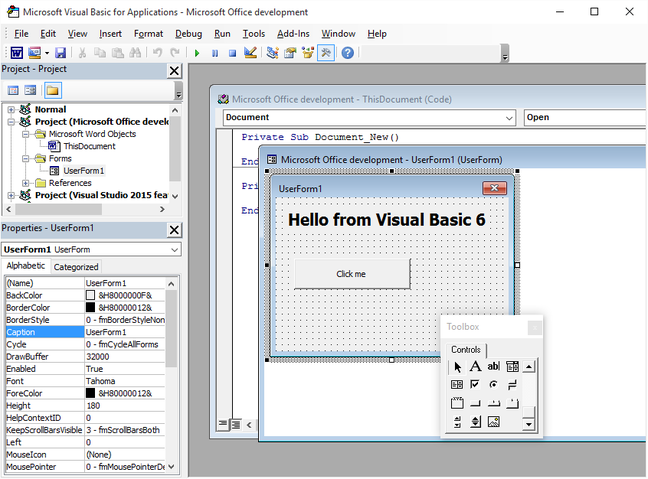648x479 pixels.
Task: Select the OptionButton tool in Toolbox
Action: 493,385
